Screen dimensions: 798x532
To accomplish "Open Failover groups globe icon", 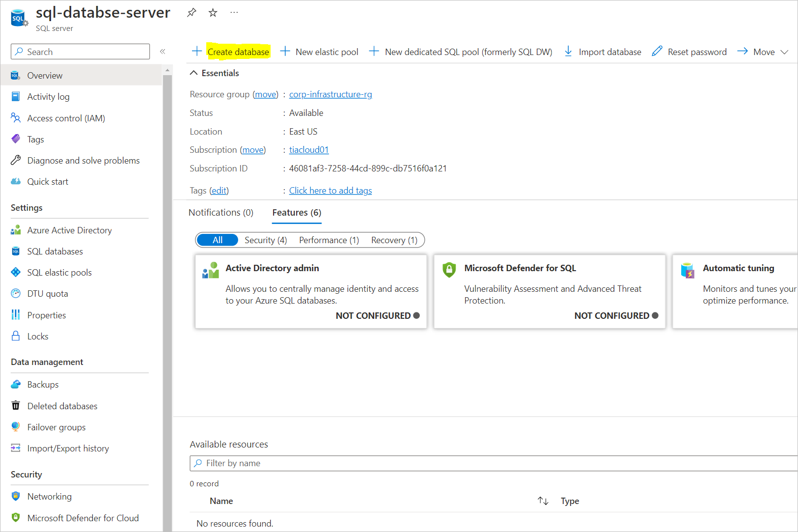I will pyautogui.click(x=16, y=427).
